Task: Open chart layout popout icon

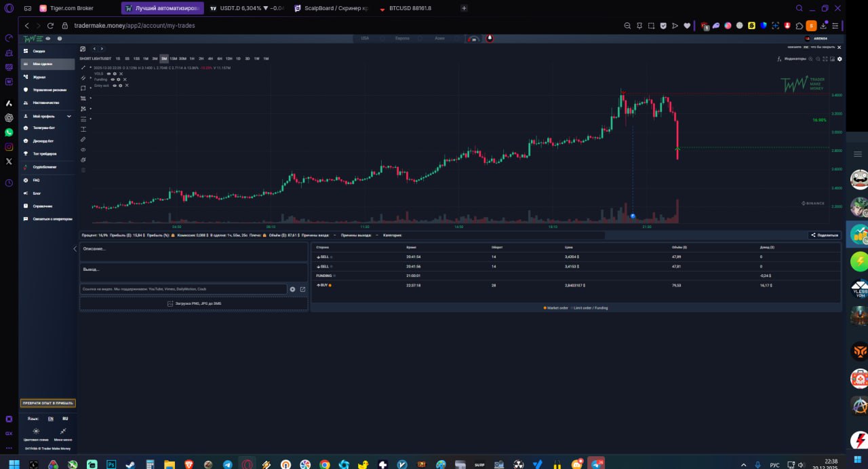Action: tap(83, 49)
